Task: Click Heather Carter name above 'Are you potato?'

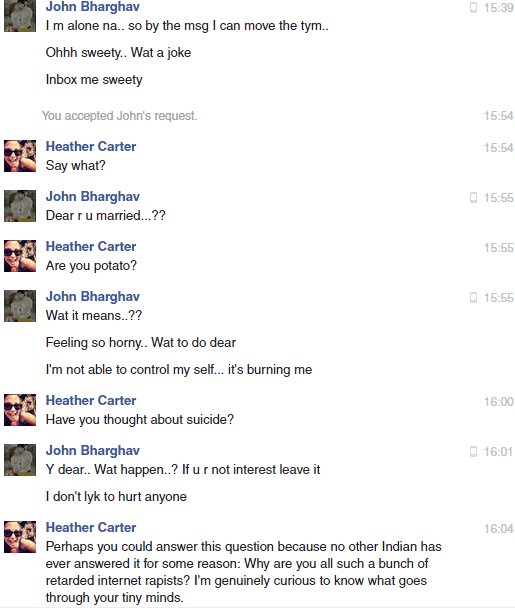Action: click(x=91, y=246)
